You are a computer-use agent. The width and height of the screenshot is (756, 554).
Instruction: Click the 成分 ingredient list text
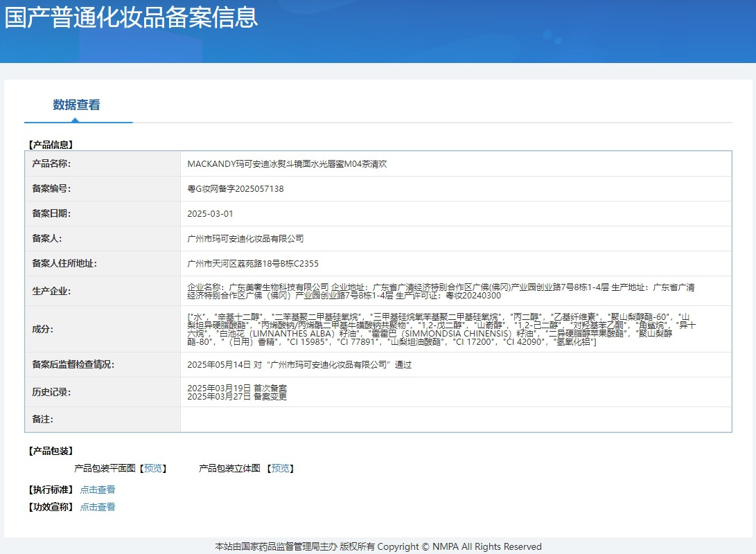(x=441, y=330)
